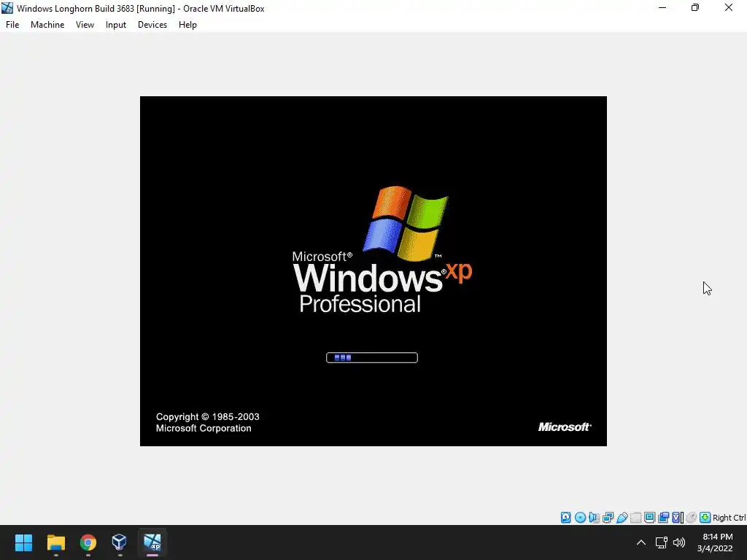Image resolution: width=747 pixels, height=560 pixels.
Task: Click the Right Ctrl host key label
Action: tap(729, 518)
